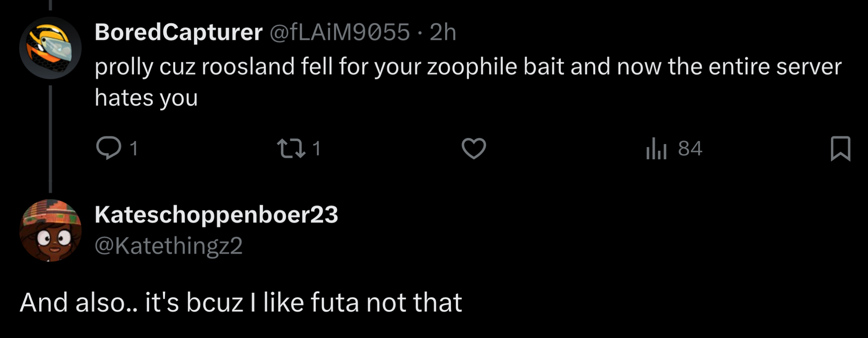Click the "hates you" tweet text line
This screenshot has height=338, width=868.
click(x=146, y=98)
